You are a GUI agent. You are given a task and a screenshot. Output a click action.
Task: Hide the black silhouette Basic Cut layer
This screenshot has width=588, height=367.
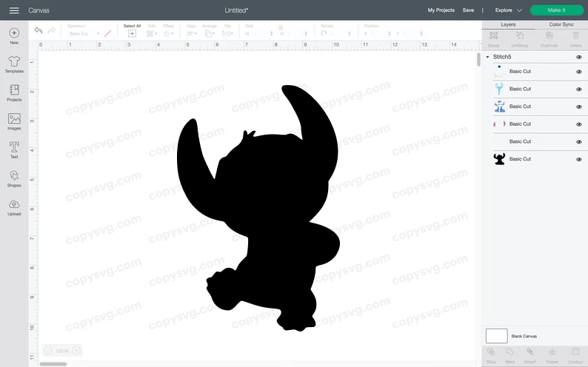[x=579, y=159]
